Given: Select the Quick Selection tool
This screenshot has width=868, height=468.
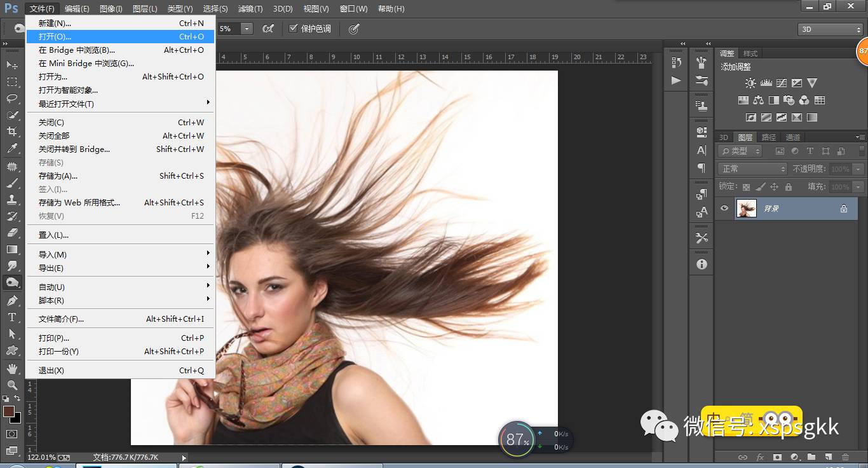Looking at the screenshot, I should coord(12,114).
